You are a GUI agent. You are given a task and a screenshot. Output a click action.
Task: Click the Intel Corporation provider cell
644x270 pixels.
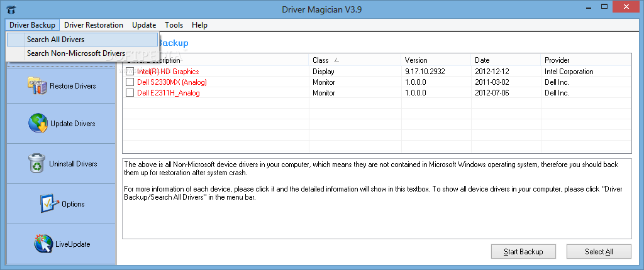[x=569, y=72]
